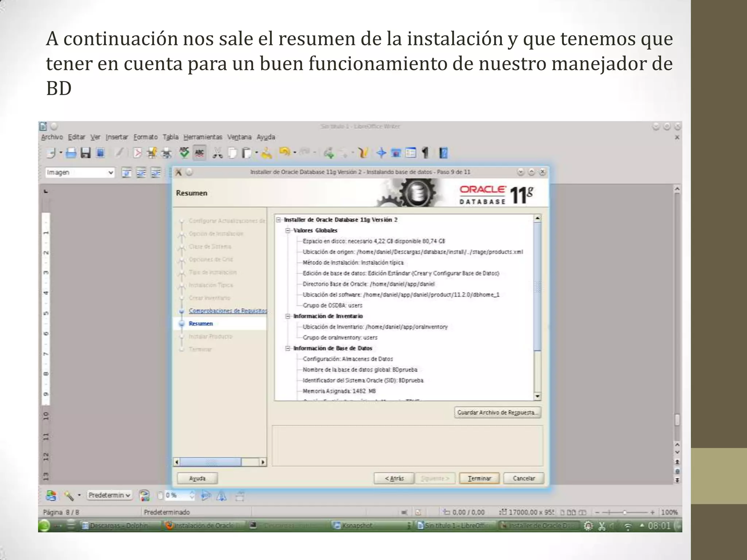Click the New document icon

[51, 153]
